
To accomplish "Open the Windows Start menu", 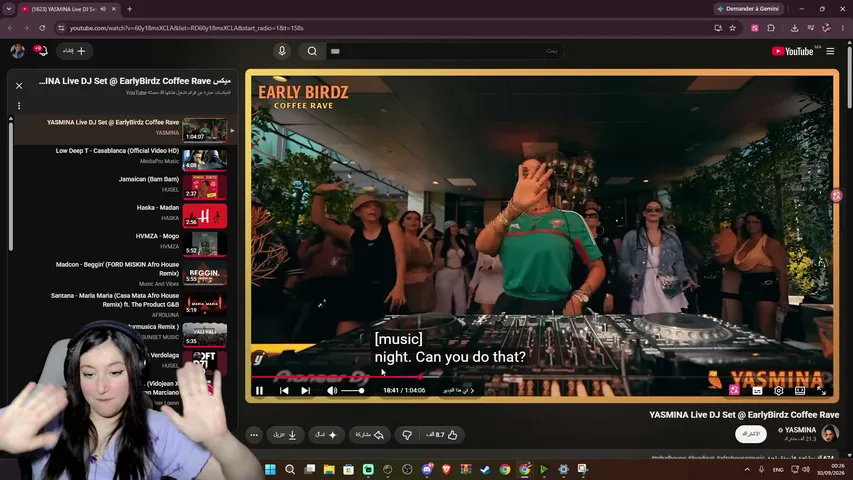I will click(270, 469).
